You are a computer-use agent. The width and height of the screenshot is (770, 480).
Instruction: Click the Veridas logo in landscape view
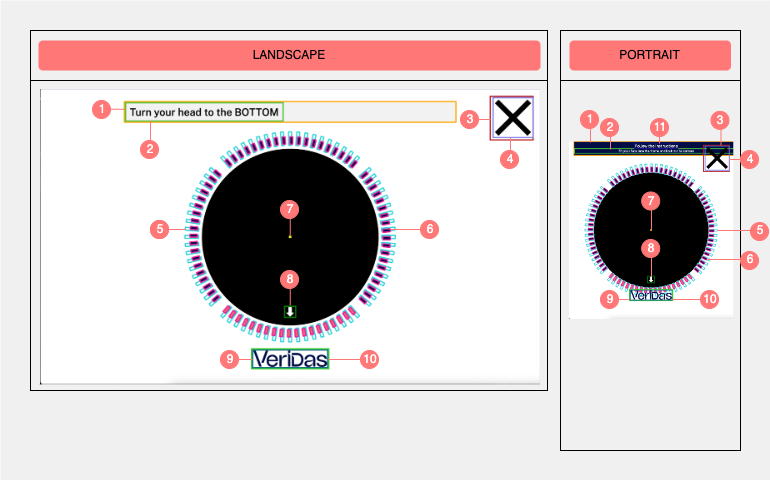click(290, 359)
